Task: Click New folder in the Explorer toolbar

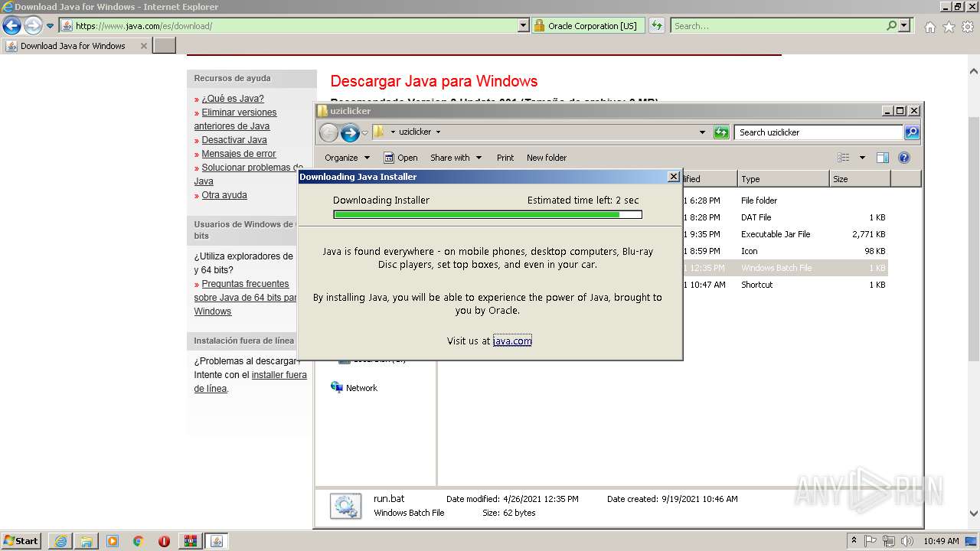Action: [547, 158]
